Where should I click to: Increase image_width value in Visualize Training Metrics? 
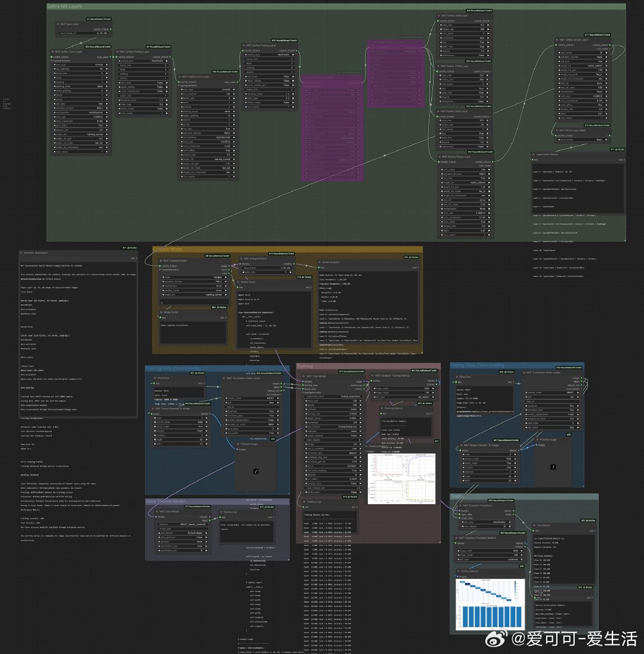[x=432, y=388]
